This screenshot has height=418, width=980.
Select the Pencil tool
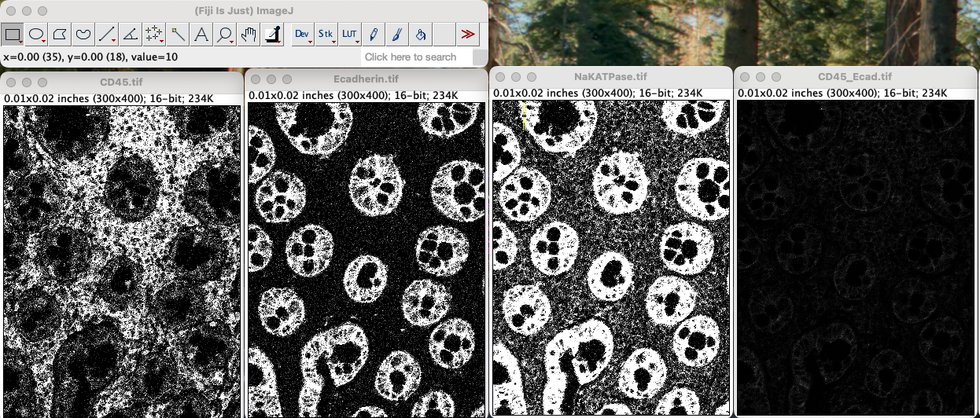pos(374,35)
